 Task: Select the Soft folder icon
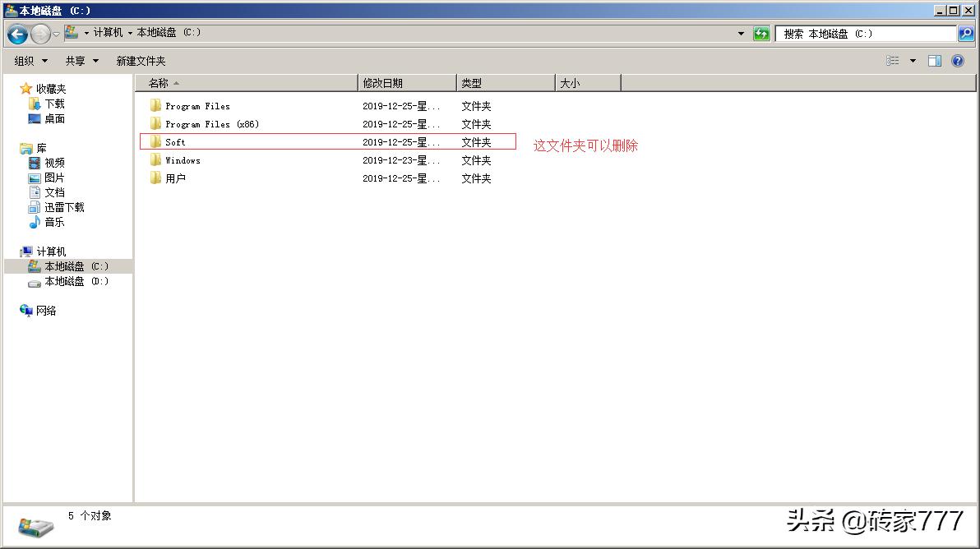pos(155,142)
